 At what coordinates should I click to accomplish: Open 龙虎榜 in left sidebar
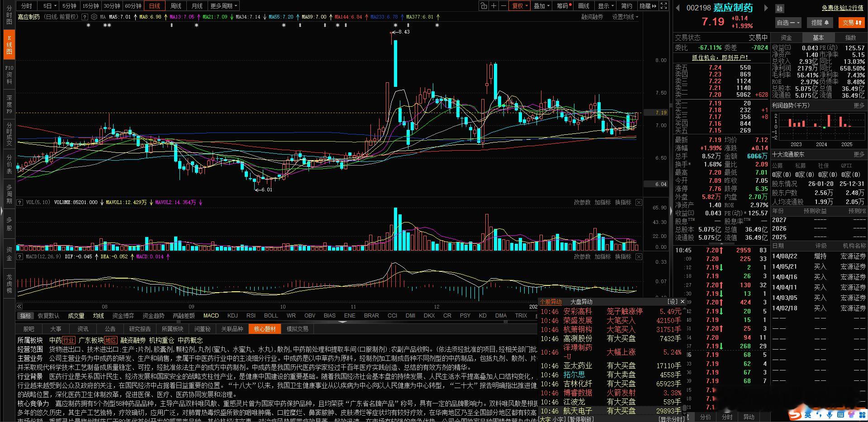click(9, 284)
